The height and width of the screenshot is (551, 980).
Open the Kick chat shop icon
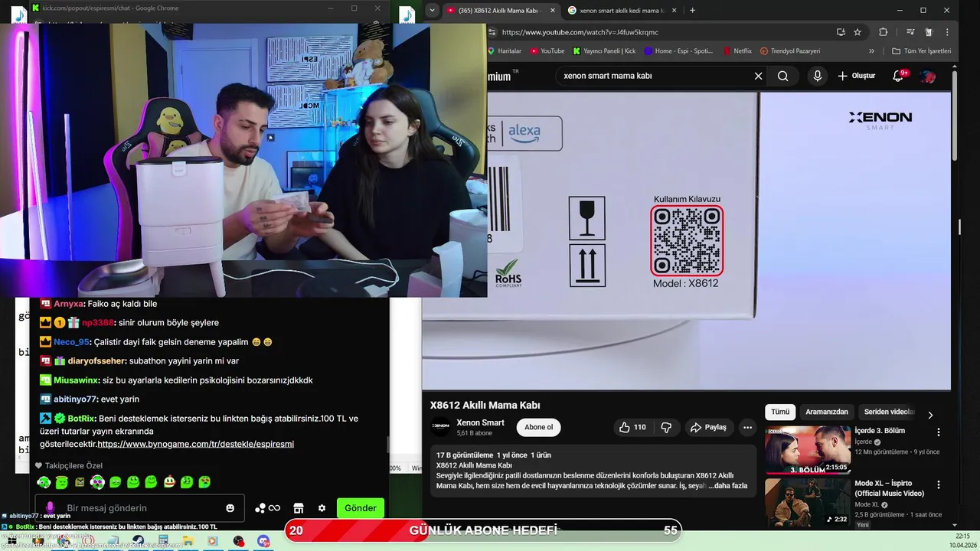299,508
